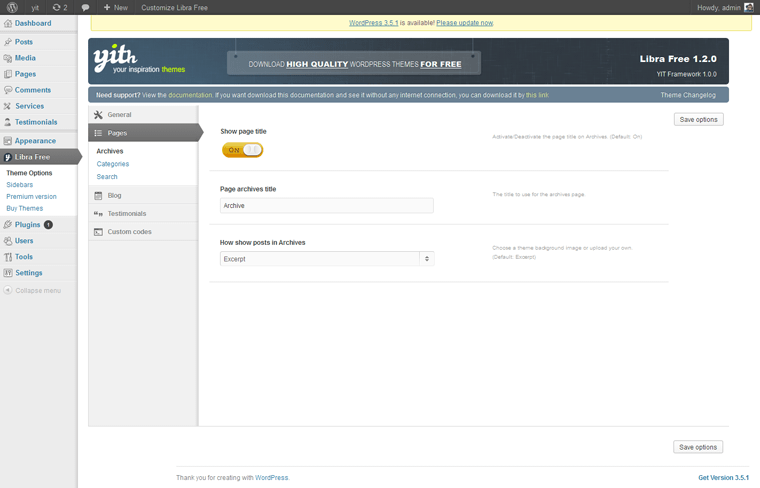Open the Custom codes tab

(143, 232)
